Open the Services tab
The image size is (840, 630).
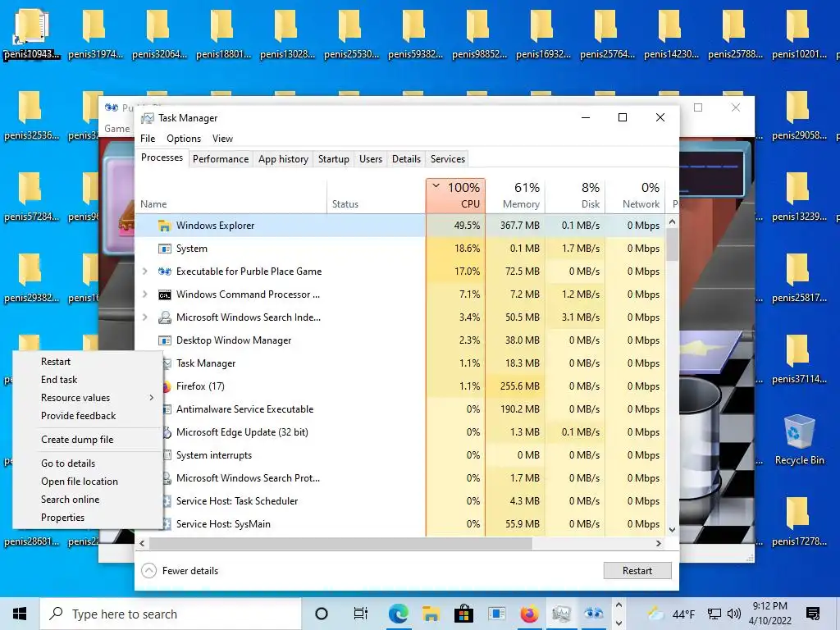click(x=448, y=159)
